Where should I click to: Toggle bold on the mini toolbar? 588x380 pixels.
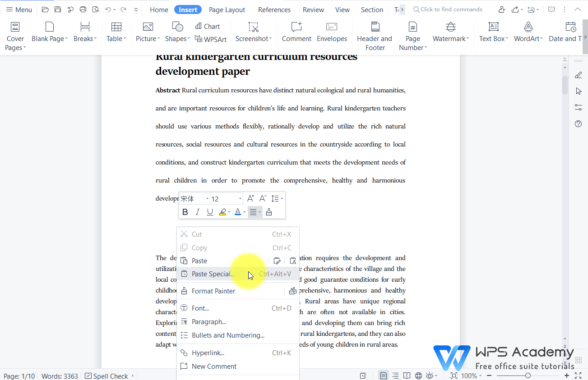(x=185, y=211)
